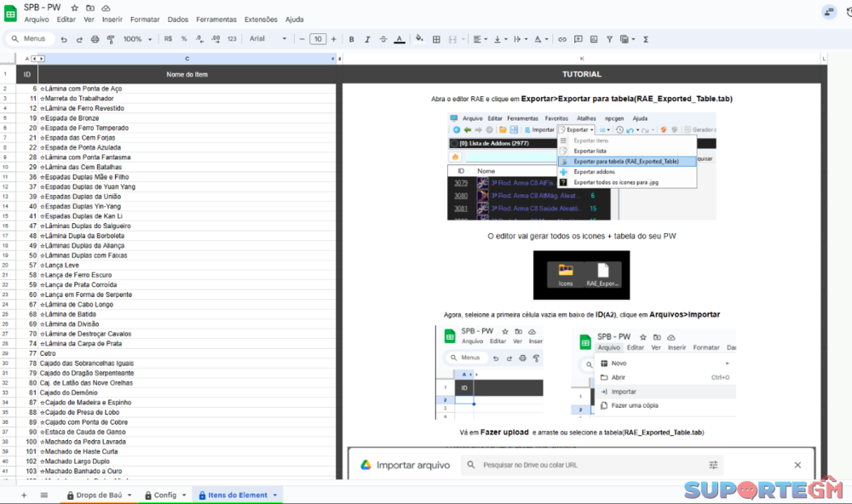Star the SPB - PW document
Viewport: 852px width, 504px height.
point(75,8)
